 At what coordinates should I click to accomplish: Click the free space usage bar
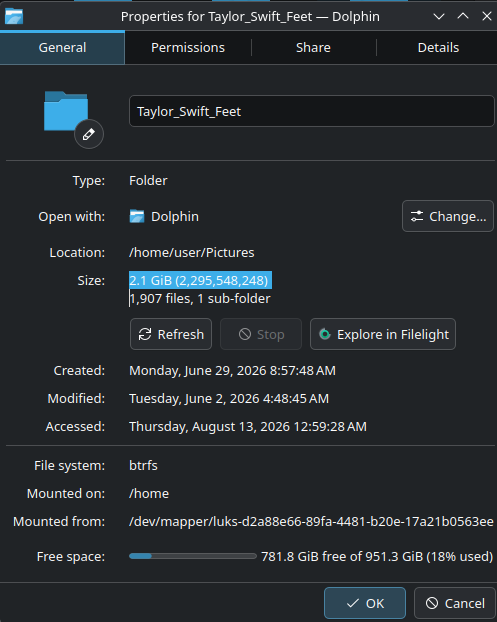pos(193,556)
